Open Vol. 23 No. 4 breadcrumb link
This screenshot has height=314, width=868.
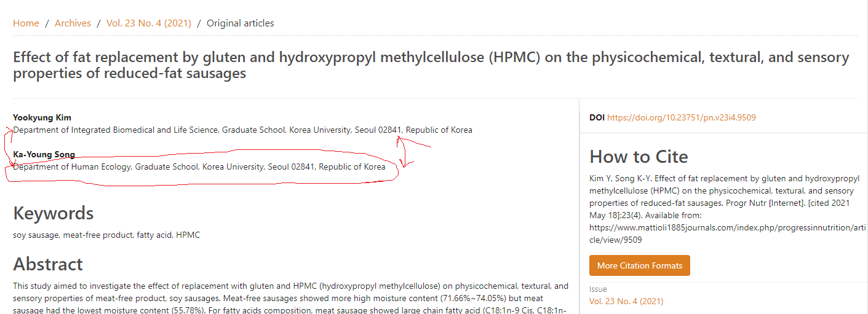tap(148, 23)
